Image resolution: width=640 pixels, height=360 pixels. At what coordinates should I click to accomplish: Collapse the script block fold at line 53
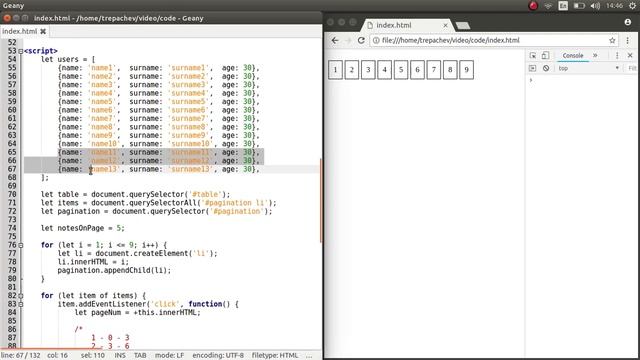coord(20,51)
